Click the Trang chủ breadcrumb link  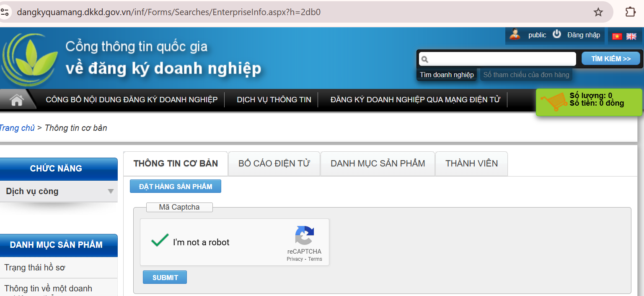point(17,128)
